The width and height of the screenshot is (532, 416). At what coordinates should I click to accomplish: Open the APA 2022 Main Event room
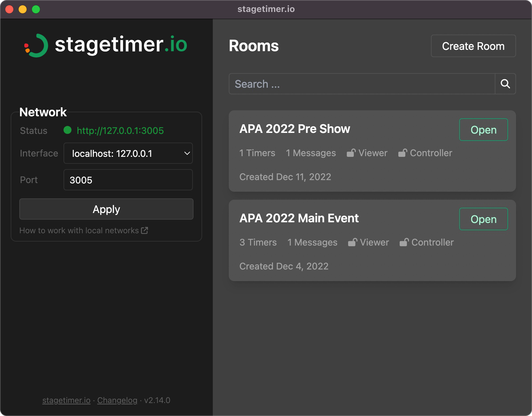[x=483, y=219]
